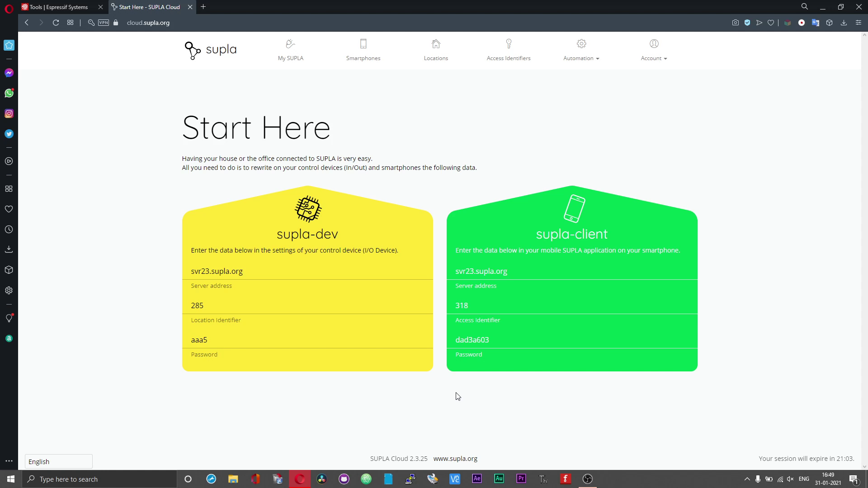Expand the Account dropdown menu
Image resolution: width=868 pixels, height=488 pixels.
(654, 58)
